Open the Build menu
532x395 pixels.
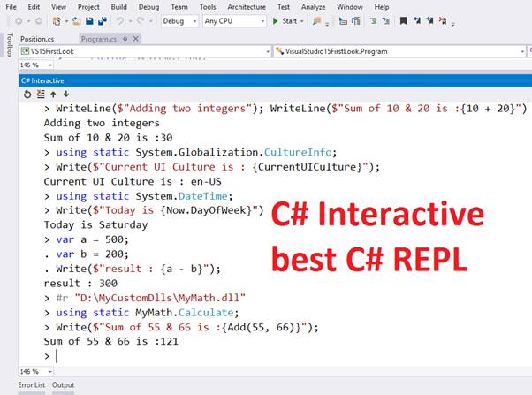tap(119, 7)
